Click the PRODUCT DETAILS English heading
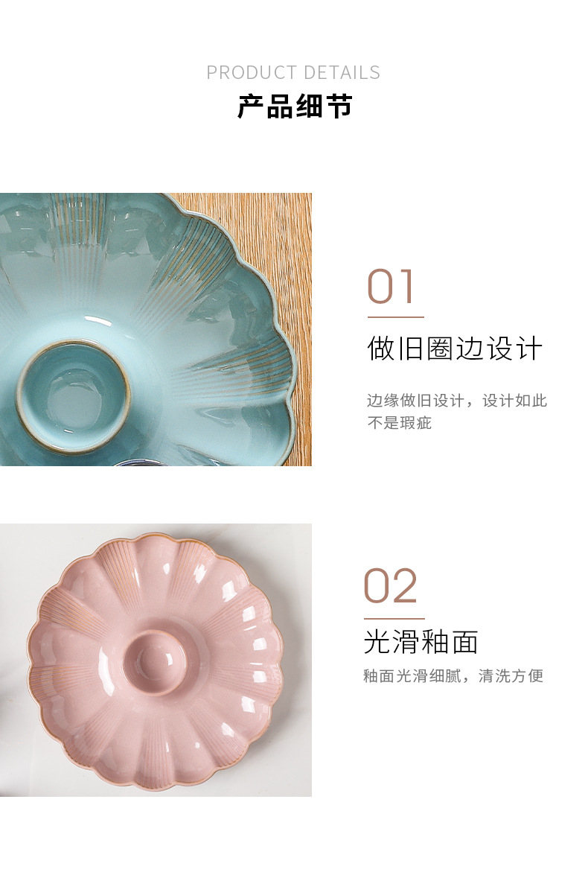Screen dimensions: 588x875 pos(293,72)
